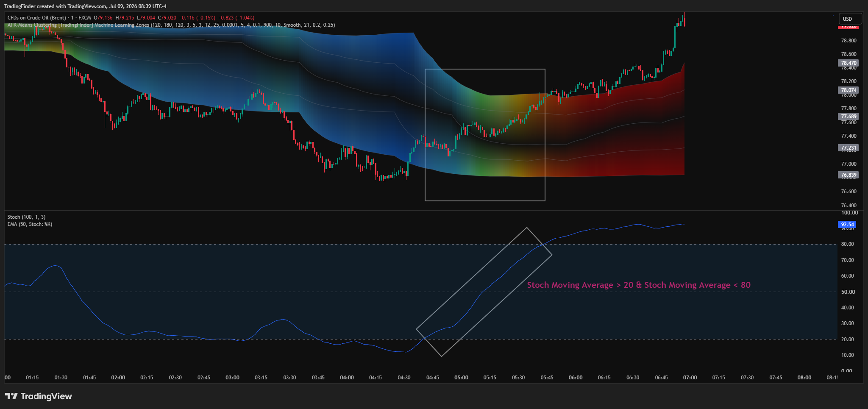Click the 02:00 time axis label
The height and width of the screenshot is (409, 868).
(x=118, y=378)
